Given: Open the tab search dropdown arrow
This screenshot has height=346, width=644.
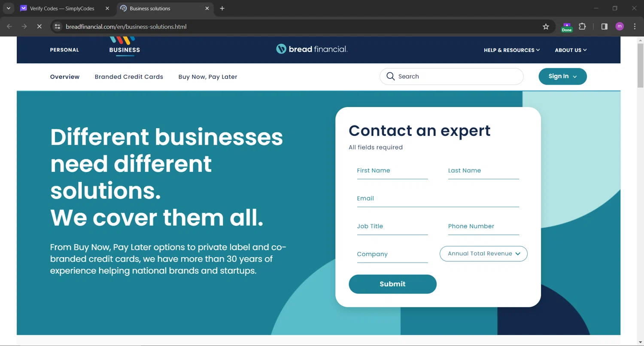Looking at the screenshot, I should point(8,8).
